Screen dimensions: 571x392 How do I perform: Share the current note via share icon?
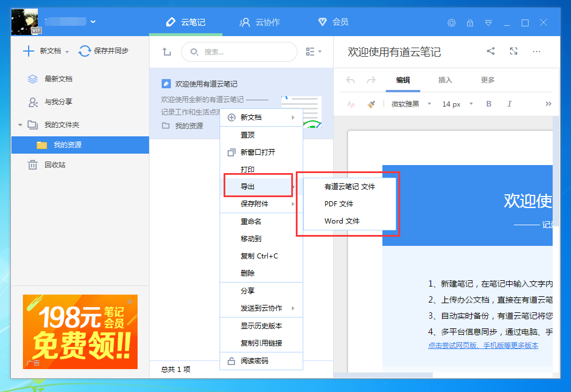pos(491,51)
